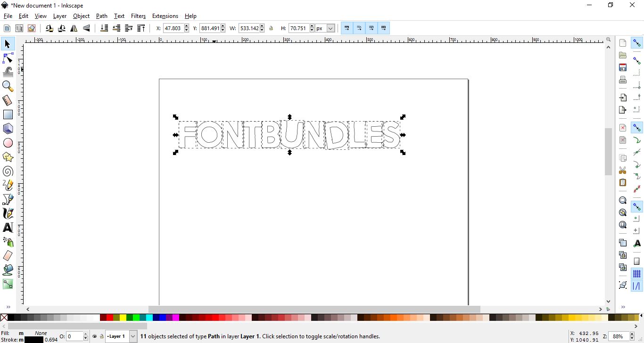
Task: Open the Object menu
Action: pos(81,16)
